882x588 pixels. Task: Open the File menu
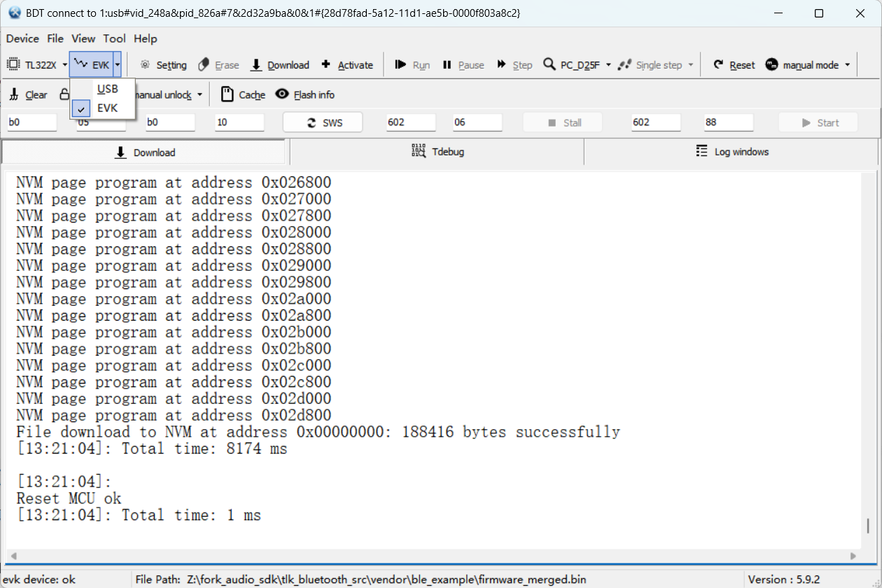(x=55, y=38)
